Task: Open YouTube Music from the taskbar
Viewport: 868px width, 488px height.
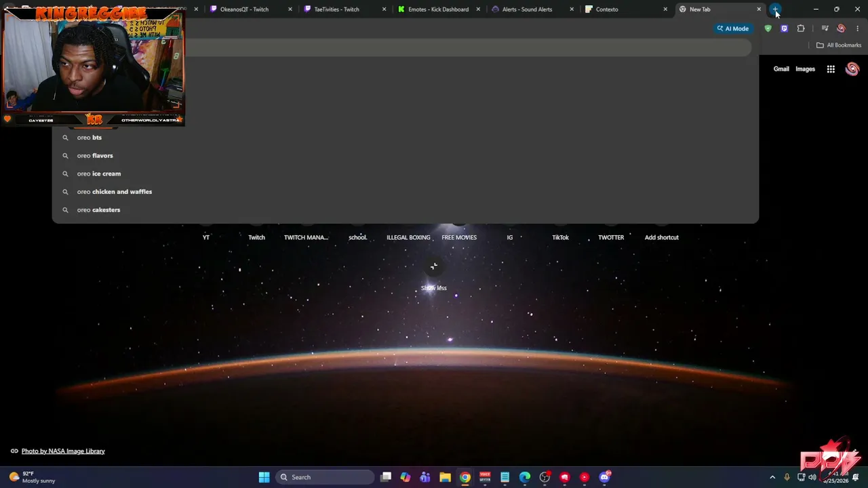Action: pos(585,477)
